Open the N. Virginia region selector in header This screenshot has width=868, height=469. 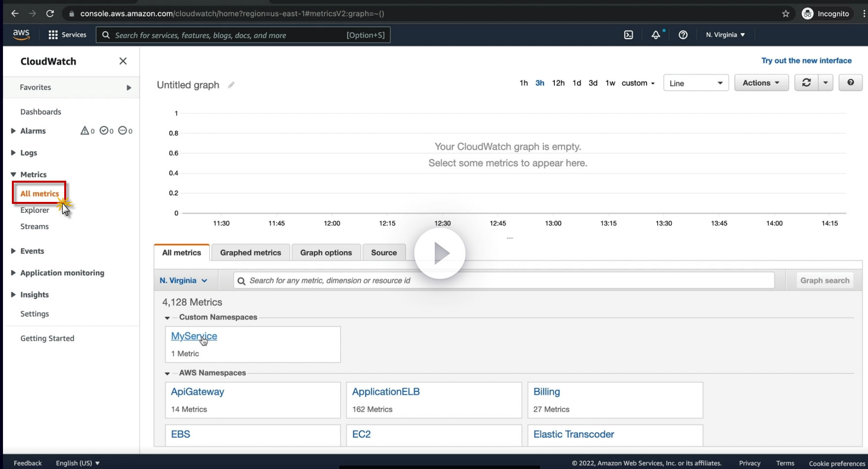[725, 35]
